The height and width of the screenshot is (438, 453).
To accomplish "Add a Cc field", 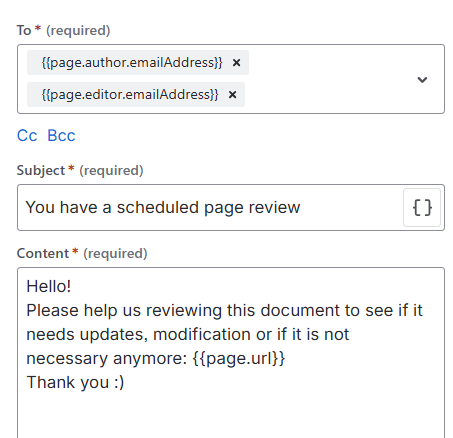I will pos(27,136).
